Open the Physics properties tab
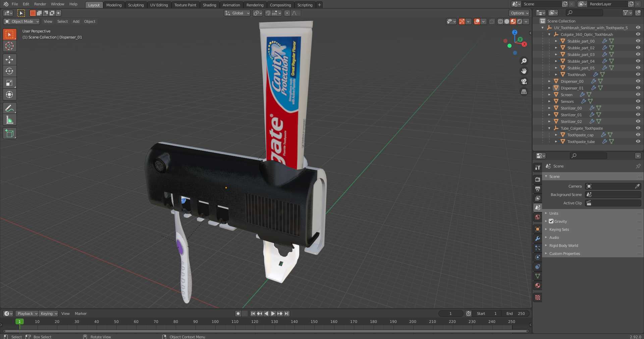Screen dimensions: 644x339 (538, 257)
